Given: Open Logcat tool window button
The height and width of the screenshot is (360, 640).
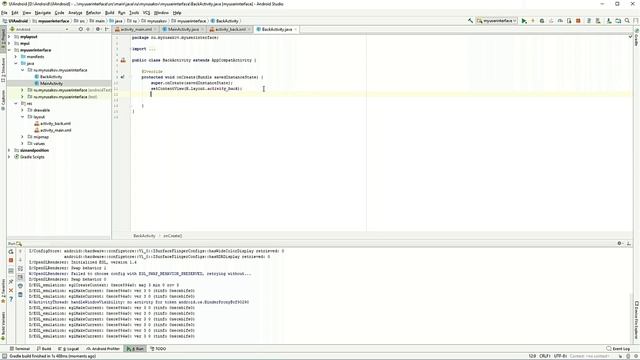Looking at the screenshot, I should (x=69, y=349).
